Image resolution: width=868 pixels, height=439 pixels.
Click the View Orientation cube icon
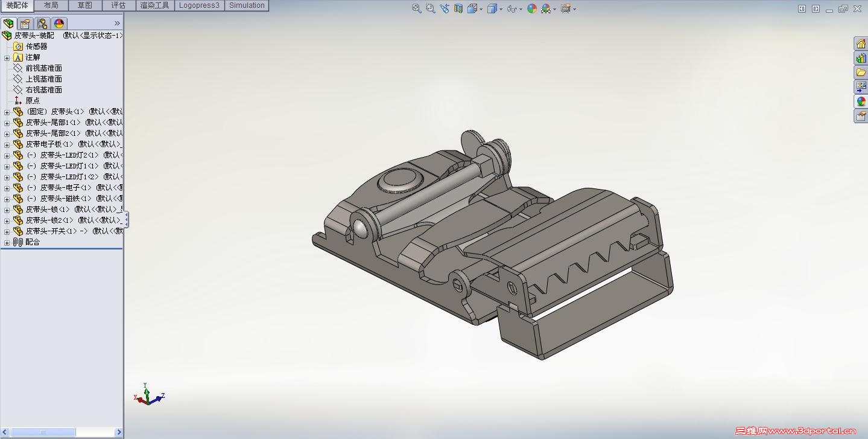[x=472, y=8]
